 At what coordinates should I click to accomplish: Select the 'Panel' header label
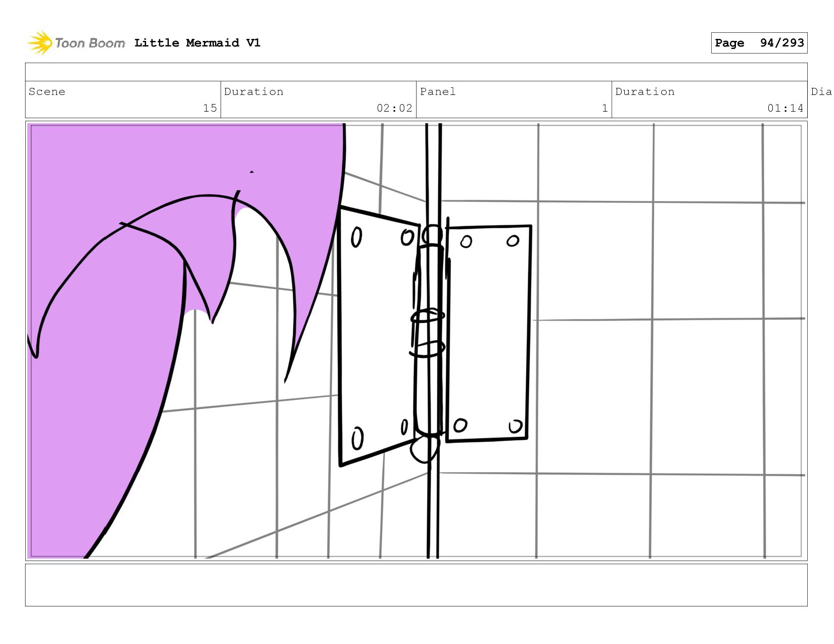tap(438, 91)
